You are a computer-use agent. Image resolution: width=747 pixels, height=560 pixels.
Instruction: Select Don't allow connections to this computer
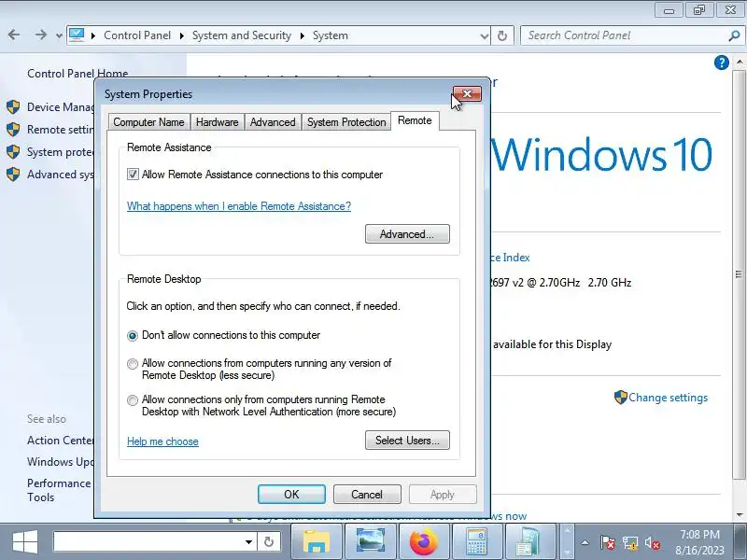[x=133, y=336]
